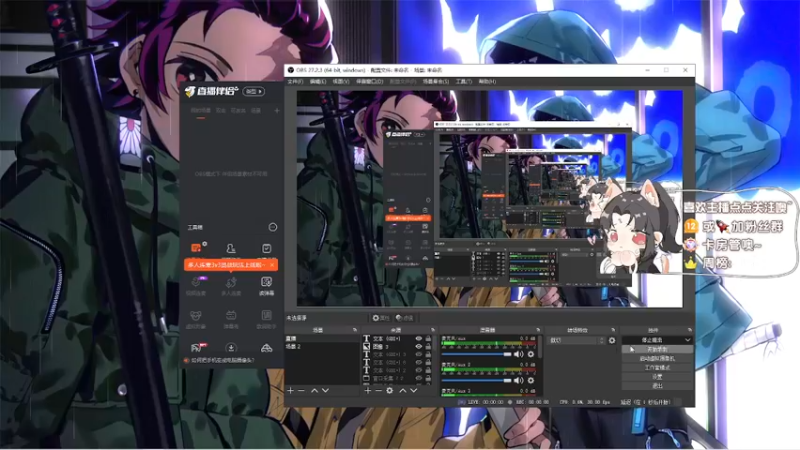Open 工具(T) menu in OBS

tap(464, 82)
